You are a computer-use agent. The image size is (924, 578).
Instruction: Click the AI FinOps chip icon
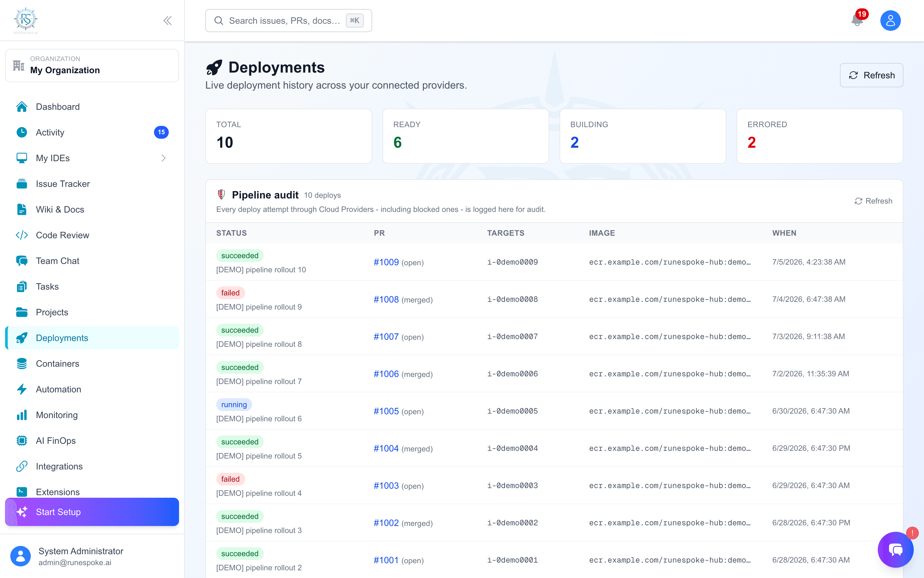click(22, 441)
